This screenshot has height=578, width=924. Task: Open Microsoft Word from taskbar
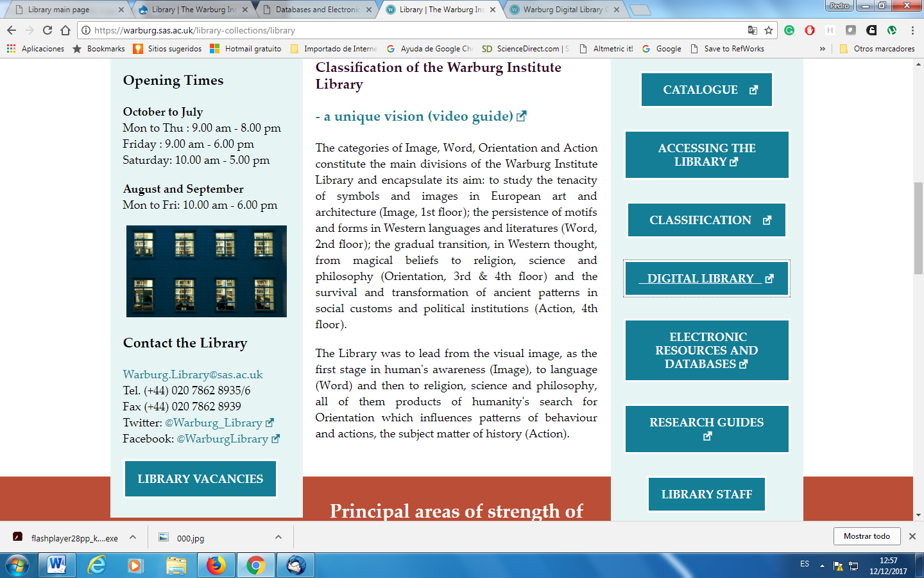56,565
